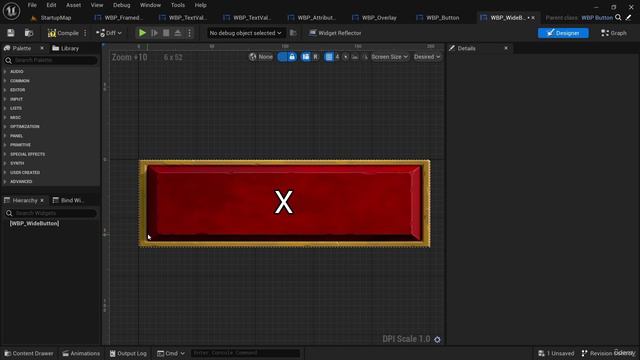Switch to Designer mode
The width and height of the screenshot is (640, 360).
(563, 33)
